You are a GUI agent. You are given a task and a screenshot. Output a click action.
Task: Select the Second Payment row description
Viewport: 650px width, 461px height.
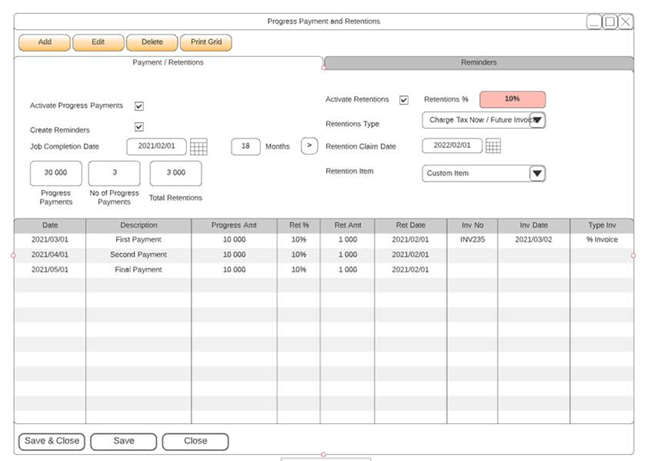point(138,255)
